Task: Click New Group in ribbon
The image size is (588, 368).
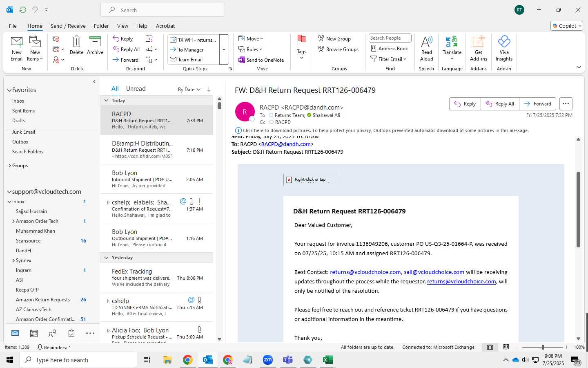Action: [334, 38]
